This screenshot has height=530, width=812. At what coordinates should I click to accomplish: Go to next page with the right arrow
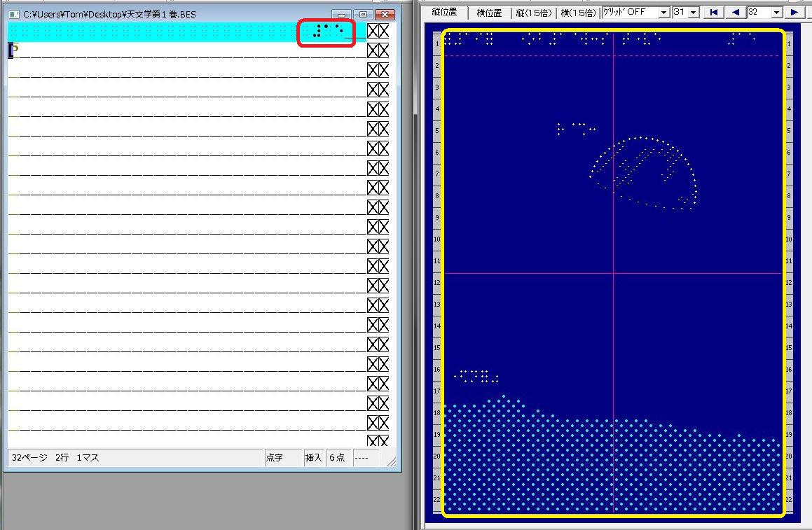click(794, 13)
